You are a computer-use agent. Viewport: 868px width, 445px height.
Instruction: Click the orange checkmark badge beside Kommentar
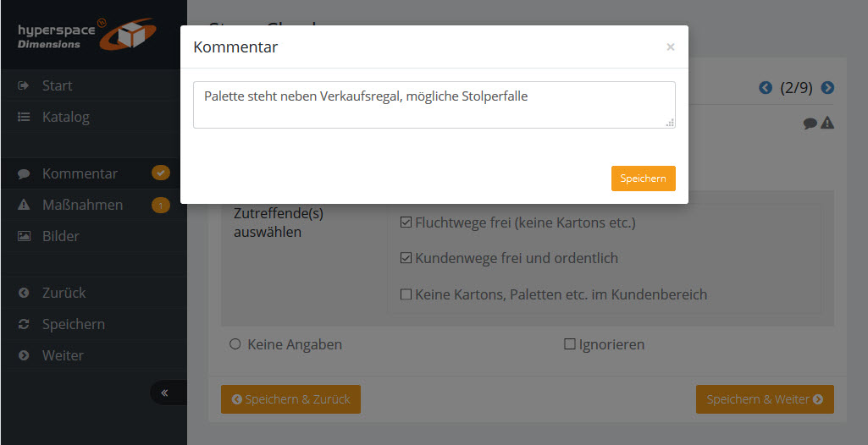[x=161, y=173]
